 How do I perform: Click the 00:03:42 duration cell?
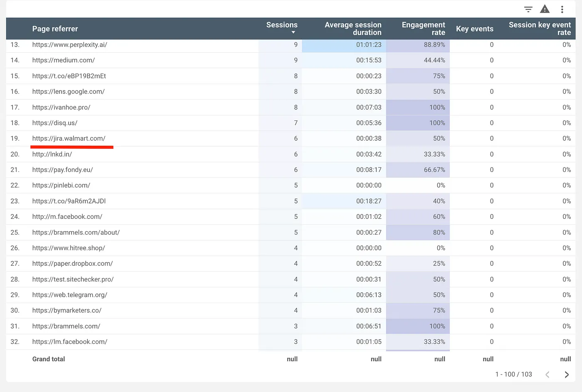(344, 154)
